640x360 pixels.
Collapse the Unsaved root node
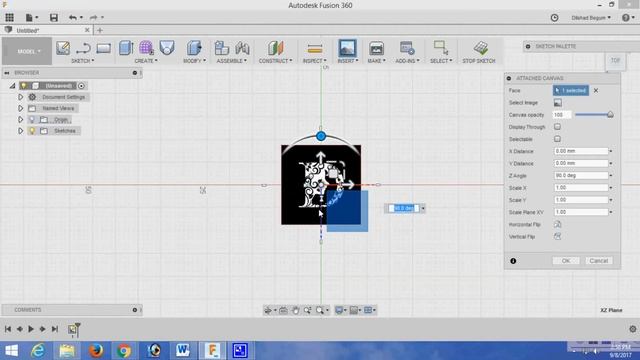click(x=12, y=86)
